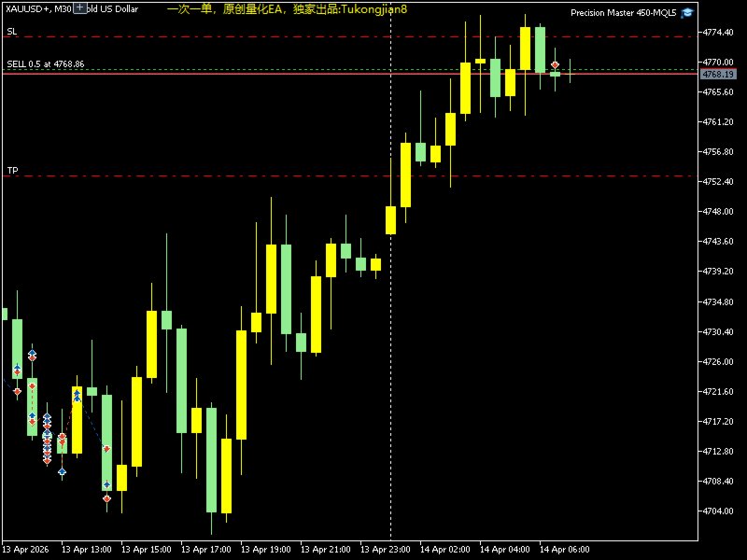Open the price axis scale context options

[719, 280]
